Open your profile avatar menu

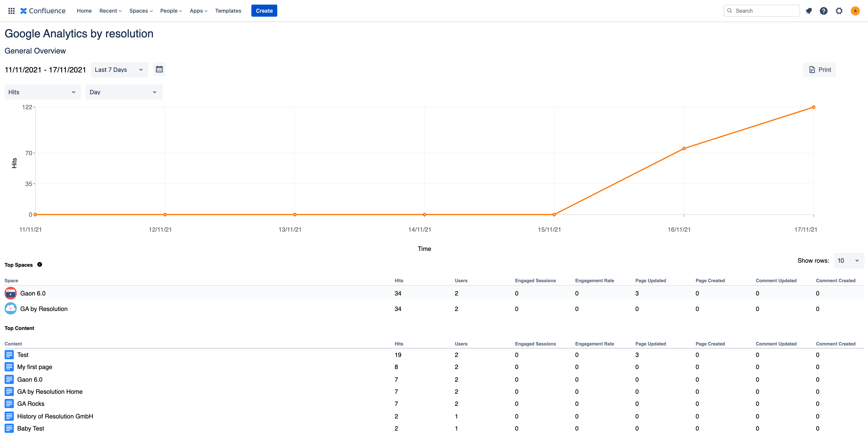pos(856,10)
